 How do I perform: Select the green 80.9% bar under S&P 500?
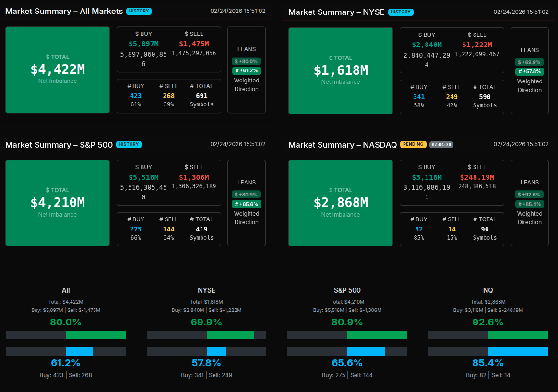(x=377, y=335)
